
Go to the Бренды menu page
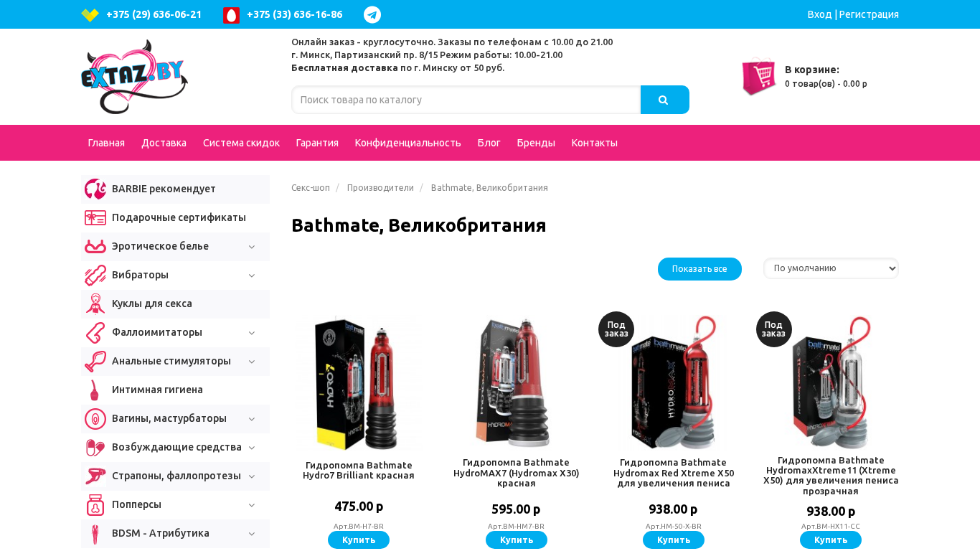536,143
